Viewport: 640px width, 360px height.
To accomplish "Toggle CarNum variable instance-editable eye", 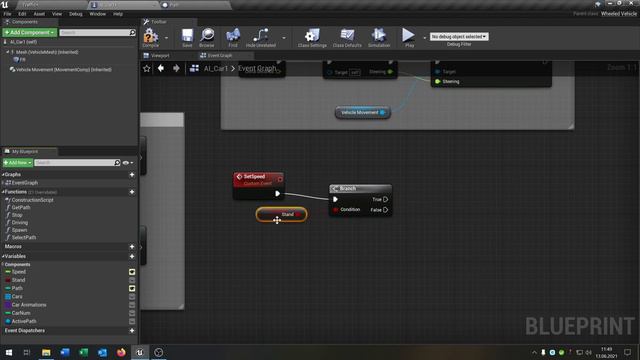I will 132,313.
